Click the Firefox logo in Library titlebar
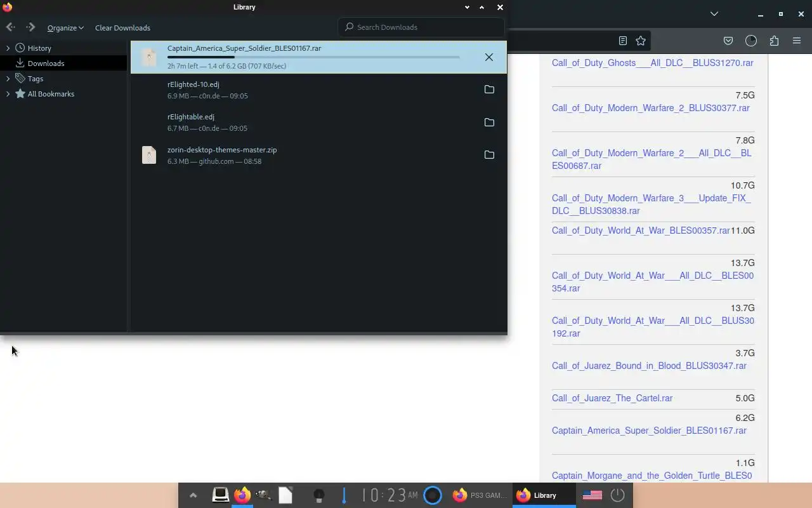This screenshot has height=508, width=812. click(x=8, y=7)
